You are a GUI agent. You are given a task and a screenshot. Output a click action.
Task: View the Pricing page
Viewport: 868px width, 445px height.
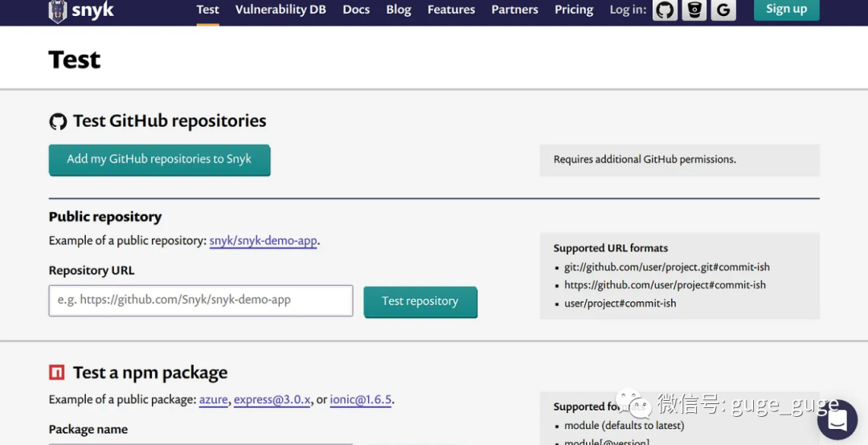pos(574,10)
